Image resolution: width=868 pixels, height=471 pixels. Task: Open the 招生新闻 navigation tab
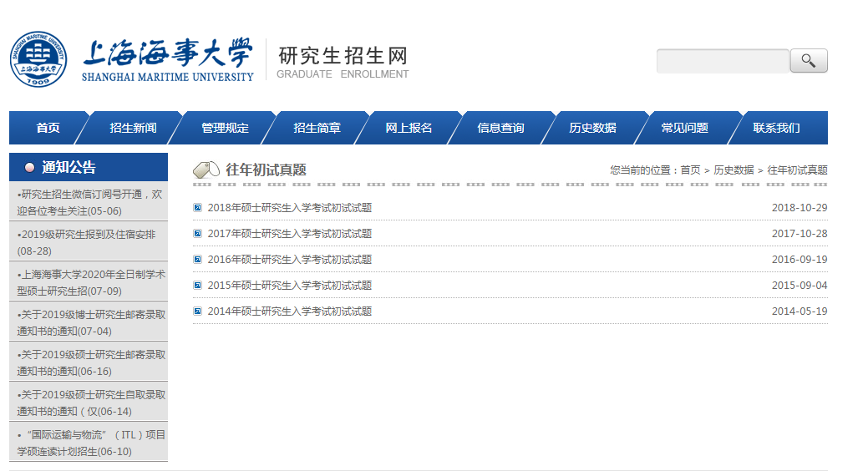133,128
